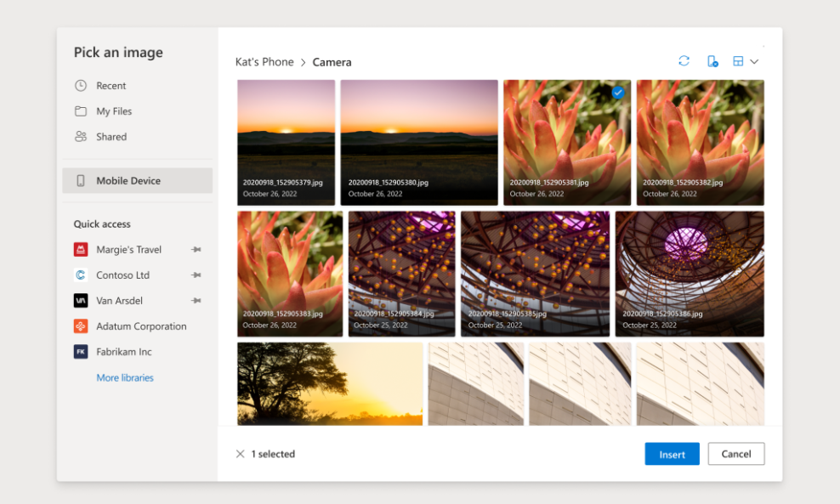Select flower photo 20200918_152905382.jpg

701,143
